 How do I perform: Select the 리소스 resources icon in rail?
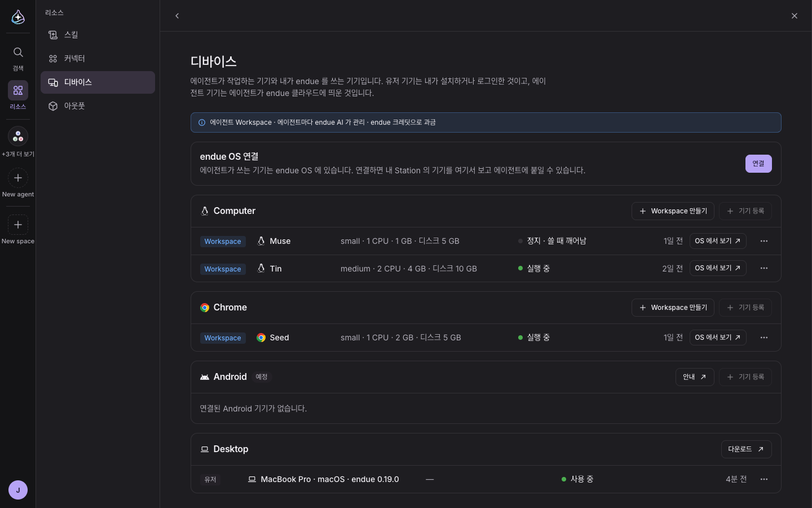pos(18,90)
